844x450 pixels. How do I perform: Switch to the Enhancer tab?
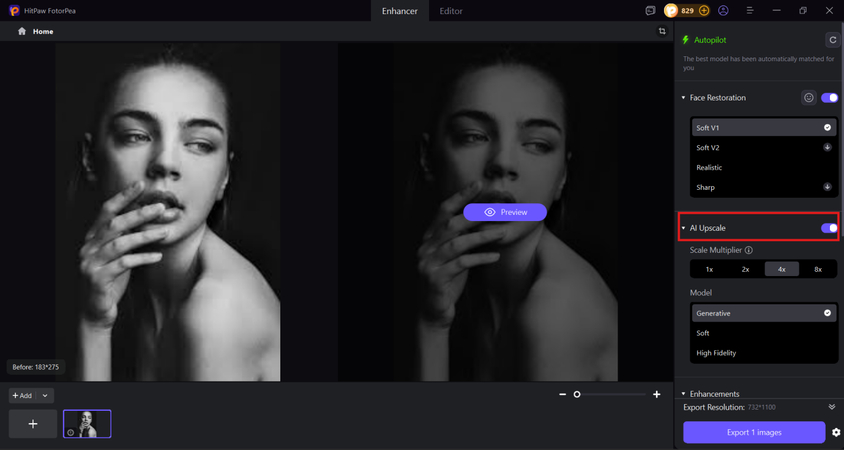(x=399, y=11)
